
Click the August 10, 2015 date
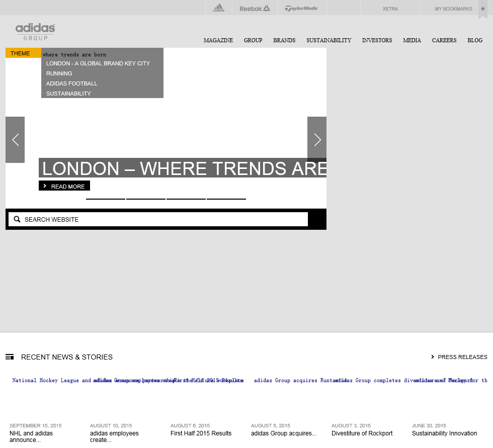111,426
